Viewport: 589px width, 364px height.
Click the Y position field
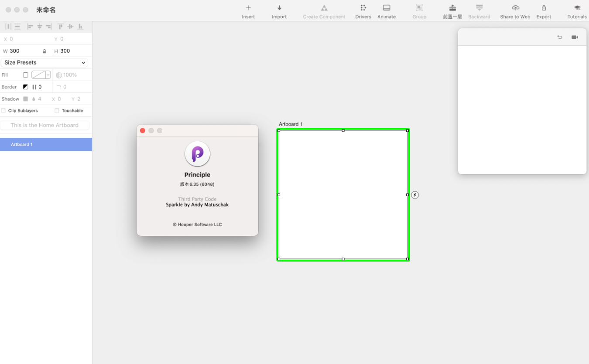74,39
